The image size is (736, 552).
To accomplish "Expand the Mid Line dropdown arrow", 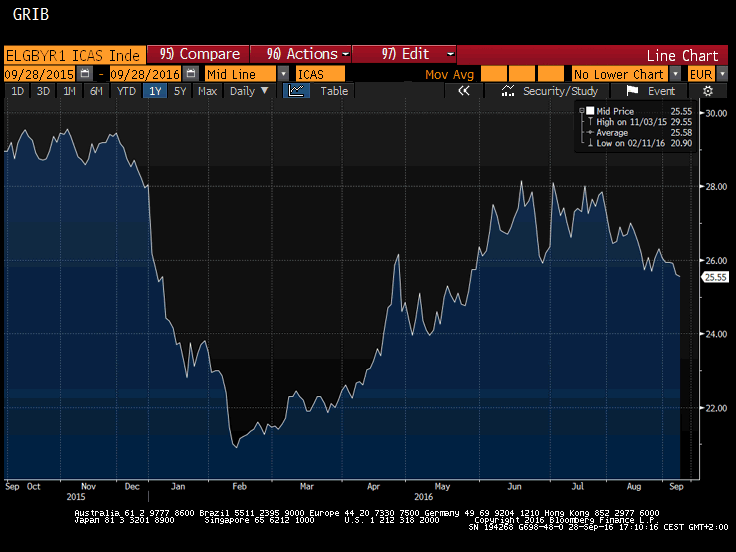I will 283,74.
